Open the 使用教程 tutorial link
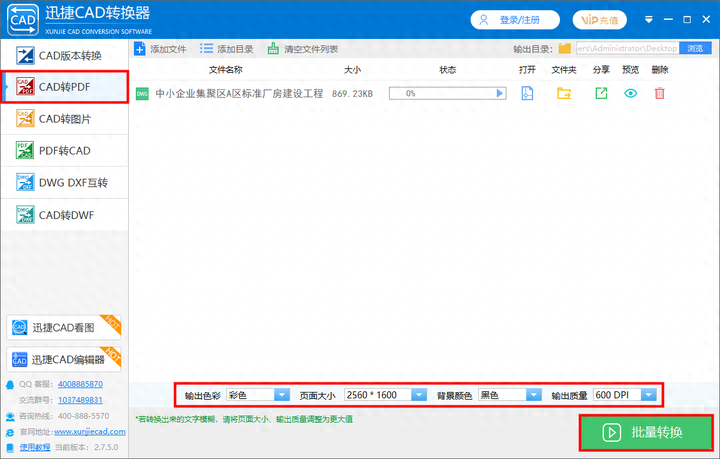 (35, 447)
